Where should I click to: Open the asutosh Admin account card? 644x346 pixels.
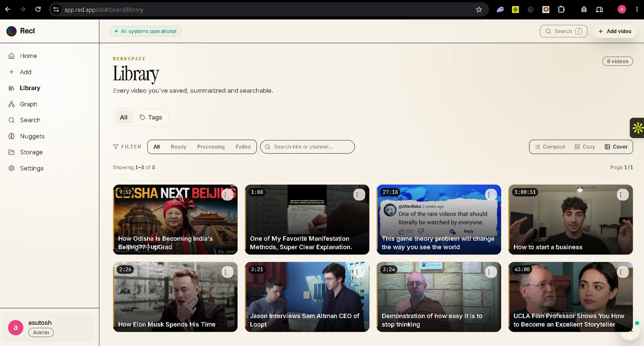tap(49, 327)
